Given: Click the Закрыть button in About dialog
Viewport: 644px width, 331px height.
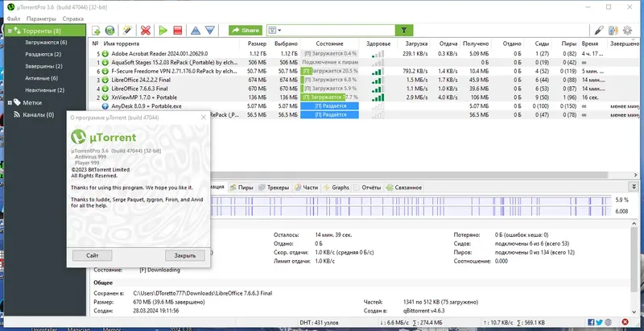Looking at the screenshot, I should pyautogui.click(x=185, y=255).
